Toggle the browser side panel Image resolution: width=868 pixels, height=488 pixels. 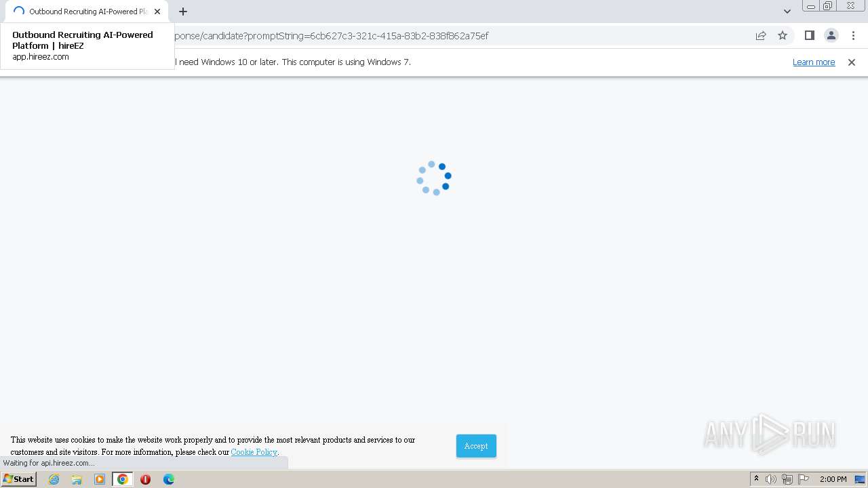point(809,36)
